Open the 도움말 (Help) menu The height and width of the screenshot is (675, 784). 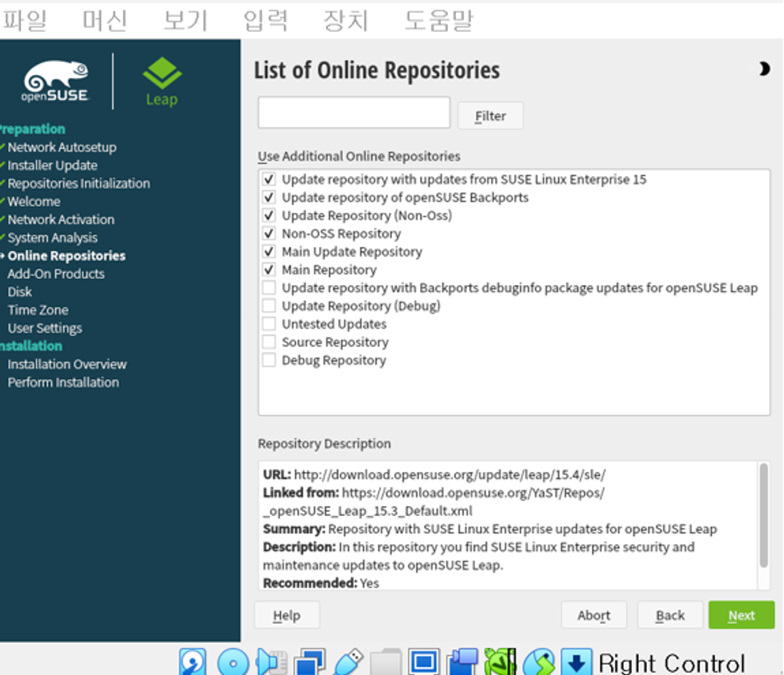[438, 20]
